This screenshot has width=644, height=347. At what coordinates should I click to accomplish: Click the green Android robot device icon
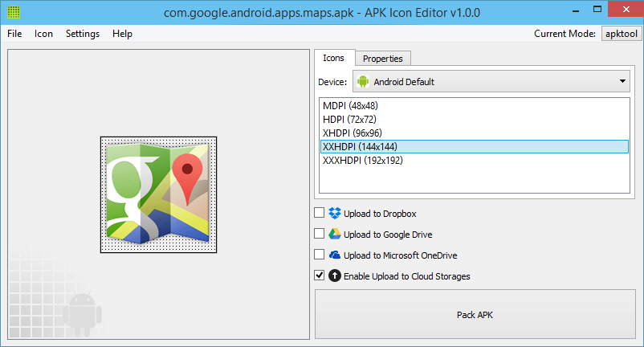tap(363, 81)
